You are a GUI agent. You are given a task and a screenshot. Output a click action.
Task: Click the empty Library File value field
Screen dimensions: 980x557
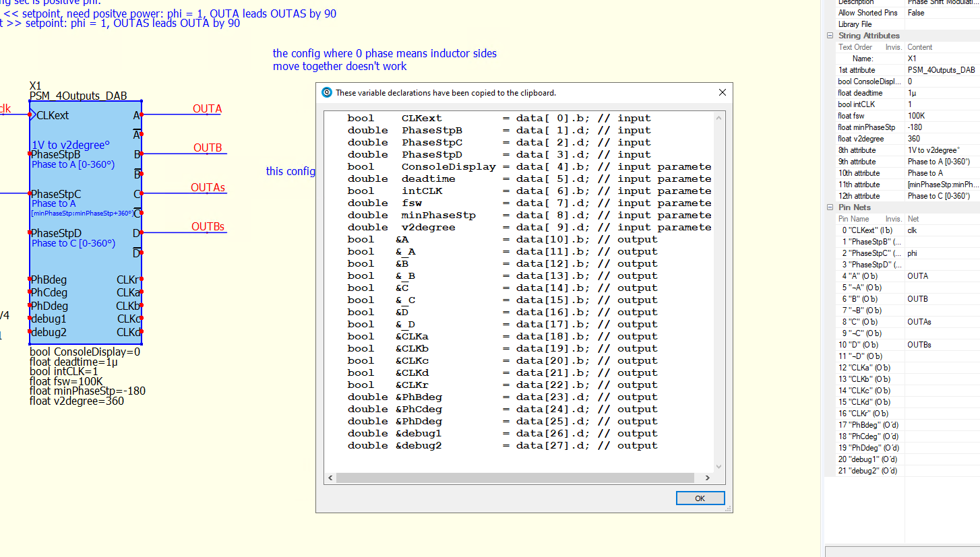coord(940,24)
